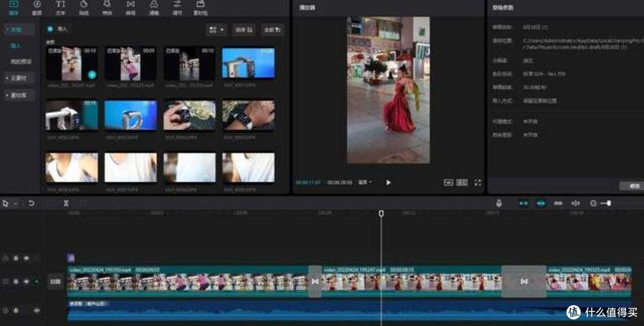Toggle timeline auto snapping
Screen dimensions: 644x326
(541, 203)
